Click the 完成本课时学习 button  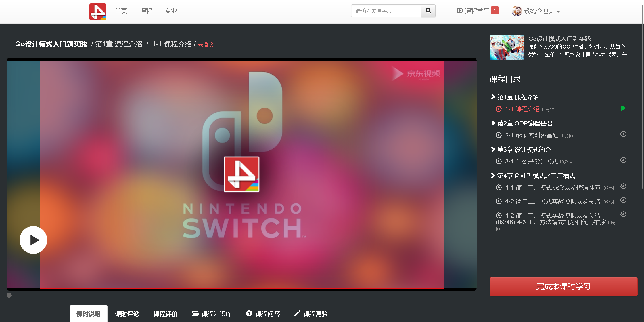click(563, 286)
